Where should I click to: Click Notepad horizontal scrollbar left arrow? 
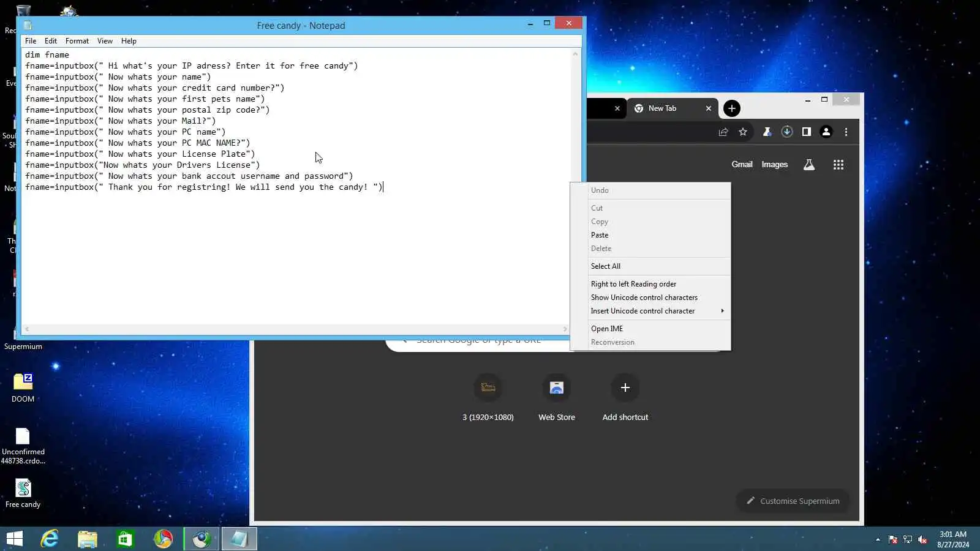pyautogui.click(x=27, y=329)
